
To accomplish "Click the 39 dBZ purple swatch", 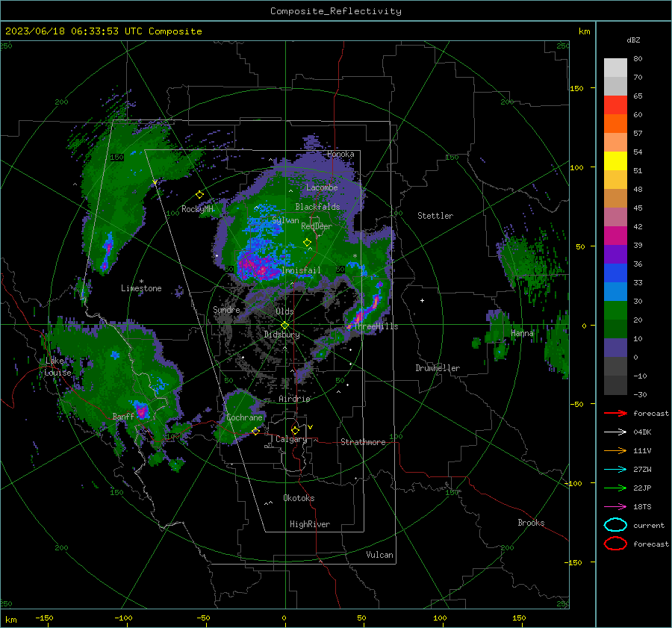I will point(615,254).
